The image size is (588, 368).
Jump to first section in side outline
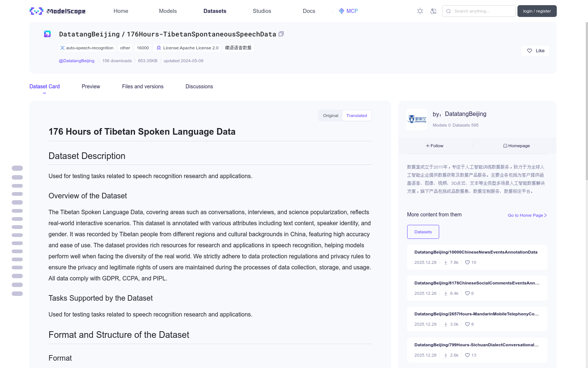pos(17,168)
